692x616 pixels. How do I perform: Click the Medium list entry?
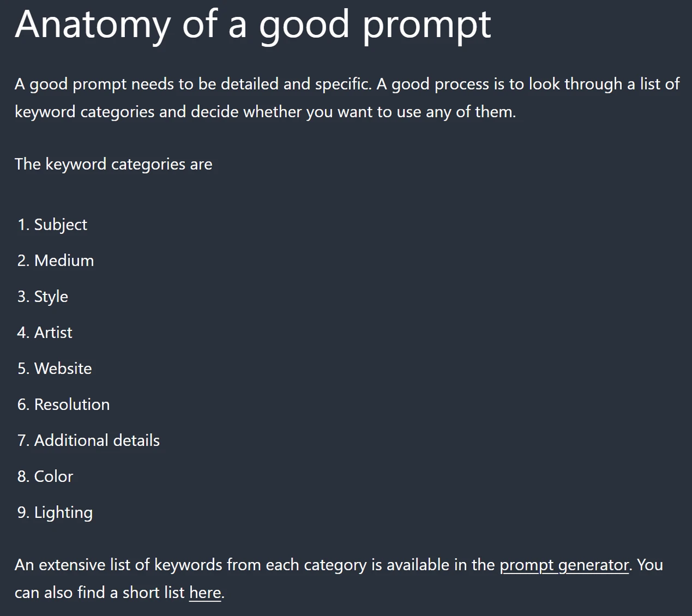64,261
